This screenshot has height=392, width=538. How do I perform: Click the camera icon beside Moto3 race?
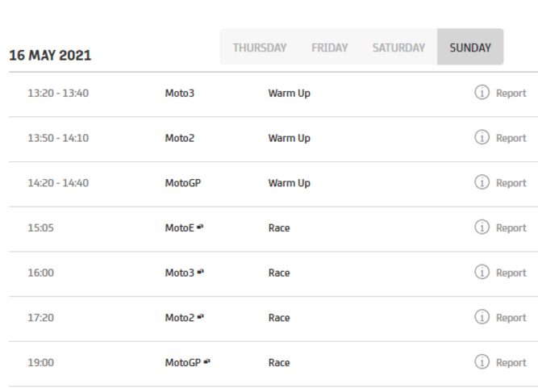tap(200, 273)
